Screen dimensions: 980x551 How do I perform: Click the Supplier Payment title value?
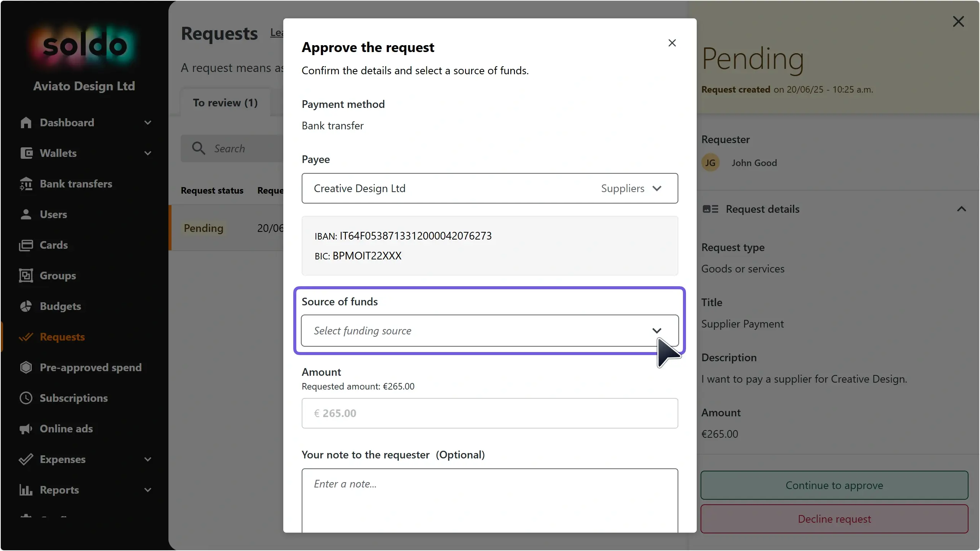point(742,324)
